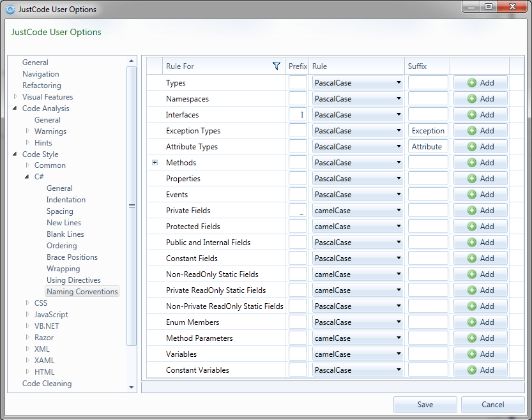Add a rule for Namespaces
Image resolution: width=532 pixels, height=420 pixels.
(480, 99)
